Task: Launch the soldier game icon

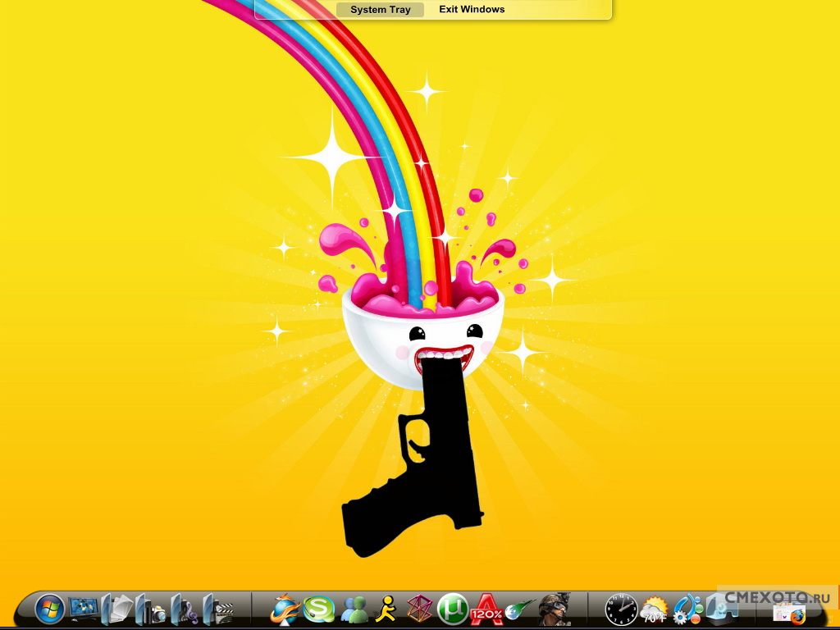Action: (x=555, y=608)
